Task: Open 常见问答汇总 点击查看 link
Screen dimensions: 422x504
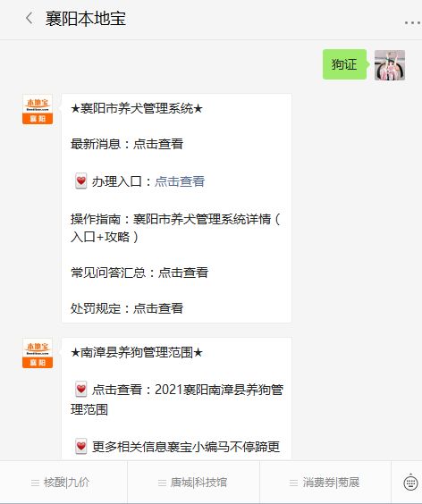Action: pyautogui.click(x=183, y=273)
